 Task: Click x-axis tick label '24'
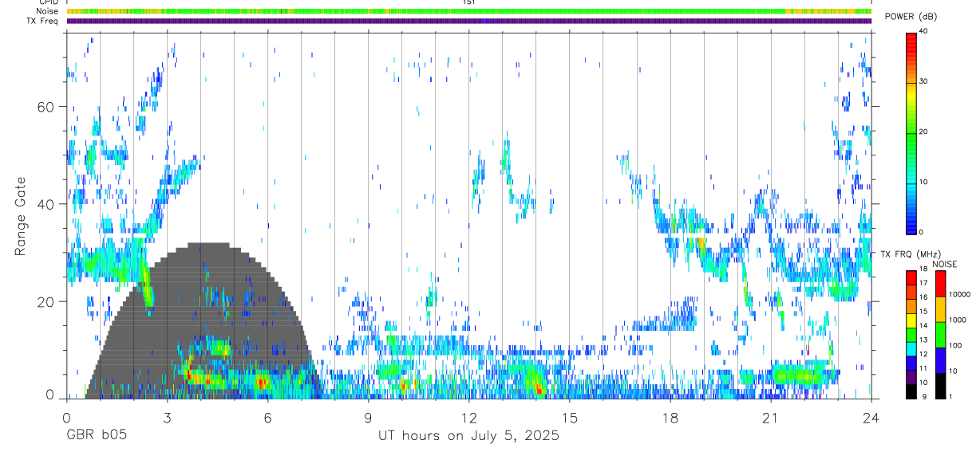coord(871,417)
